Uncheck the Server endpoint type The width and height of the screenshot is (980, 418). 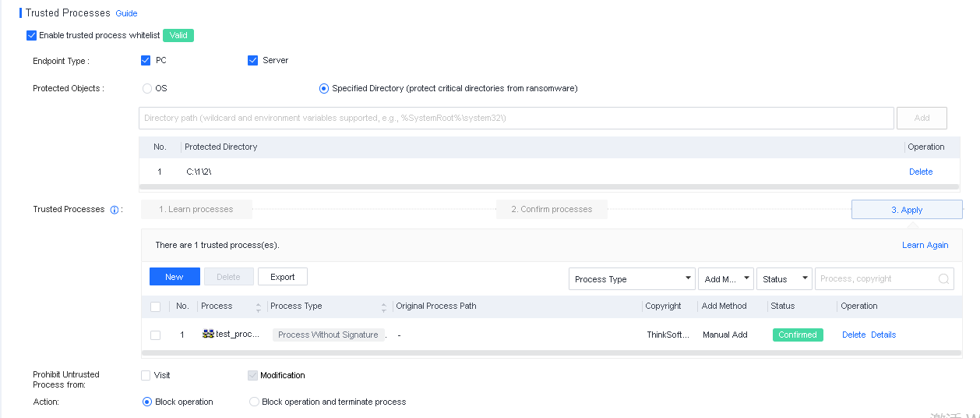pyautogui.click(x=252, y=61)
